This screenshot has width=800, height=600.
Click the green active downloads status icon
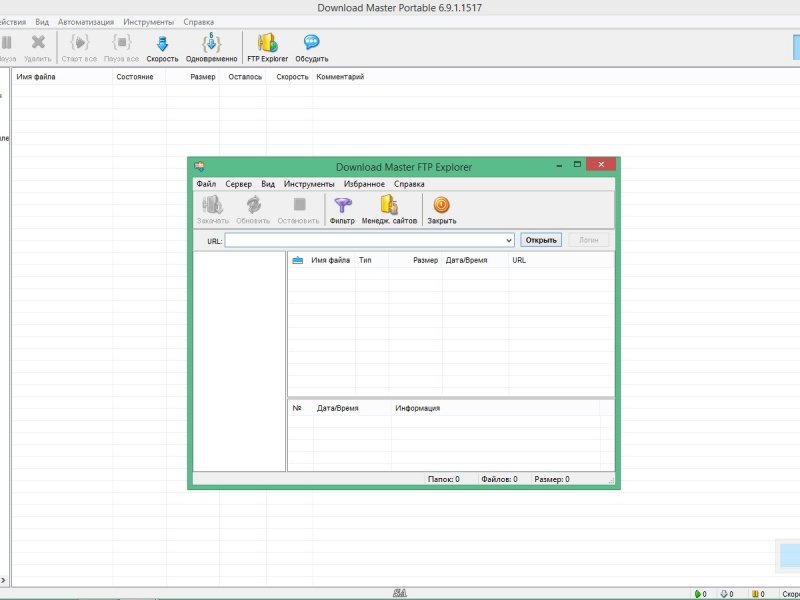[x=698, y=594]
